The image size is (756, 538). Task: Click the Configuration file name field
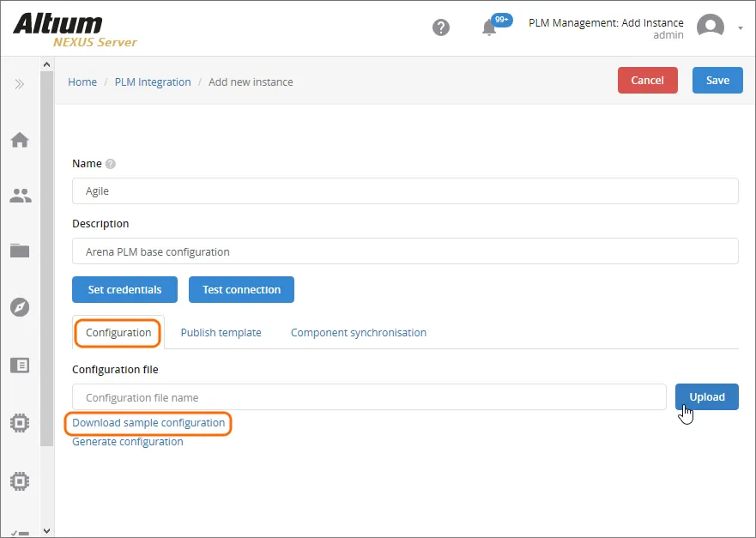[x=369, y=397]
